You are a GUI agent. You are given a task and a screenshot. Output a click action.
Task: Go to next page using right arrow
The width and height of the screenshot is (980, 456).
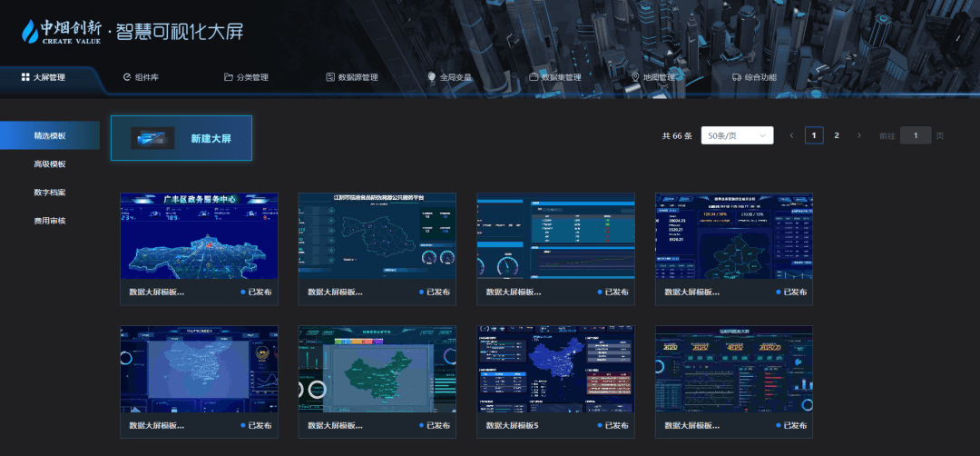pyautogui.click(x=859, y=135)
